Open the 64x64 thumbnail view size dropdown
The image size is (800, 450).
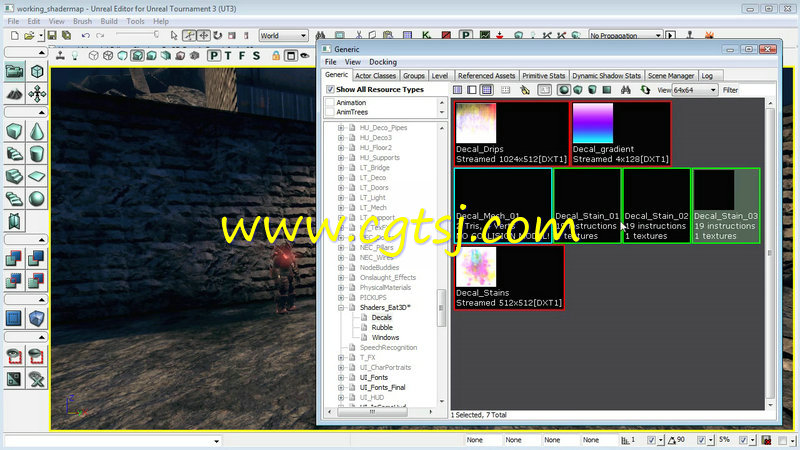tap(695, 90)
